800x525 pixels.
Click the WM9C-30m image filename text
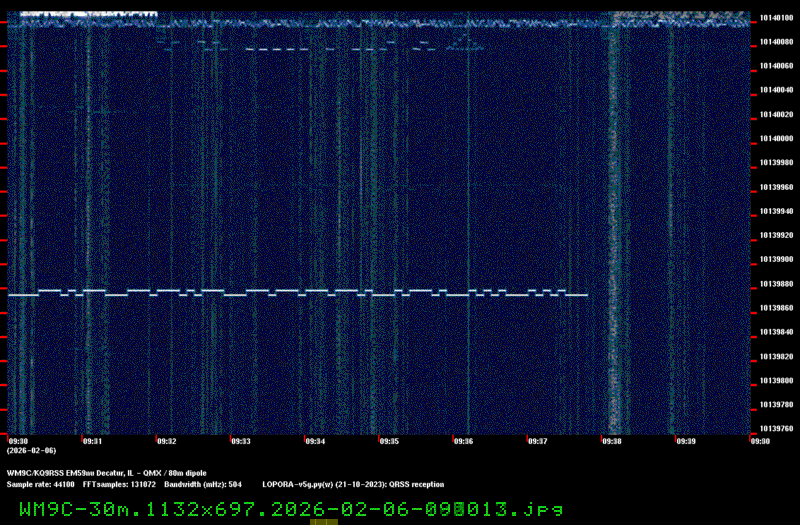291,508
